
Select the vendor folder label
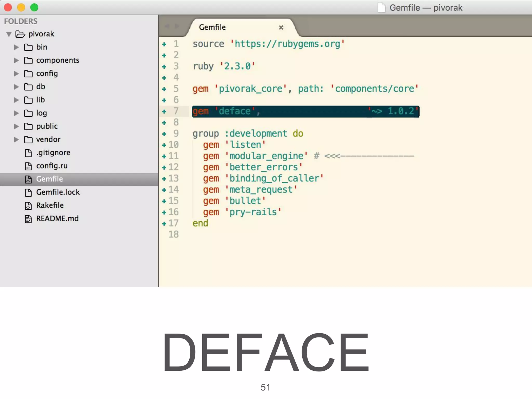[x=48, y=139]
